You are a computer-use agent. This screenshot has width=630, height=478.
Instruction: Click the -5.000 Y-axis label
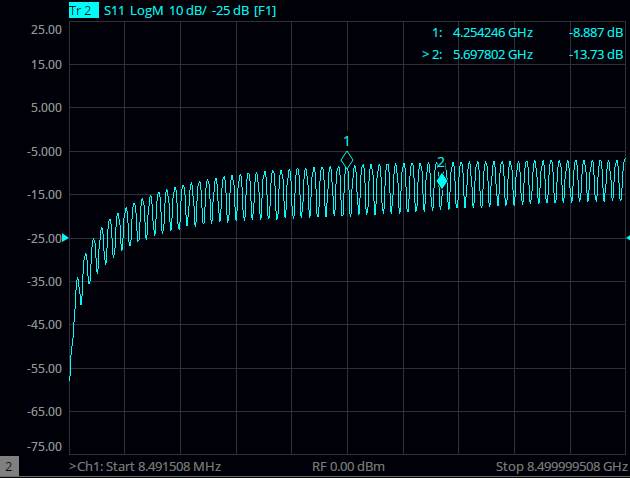45,152
